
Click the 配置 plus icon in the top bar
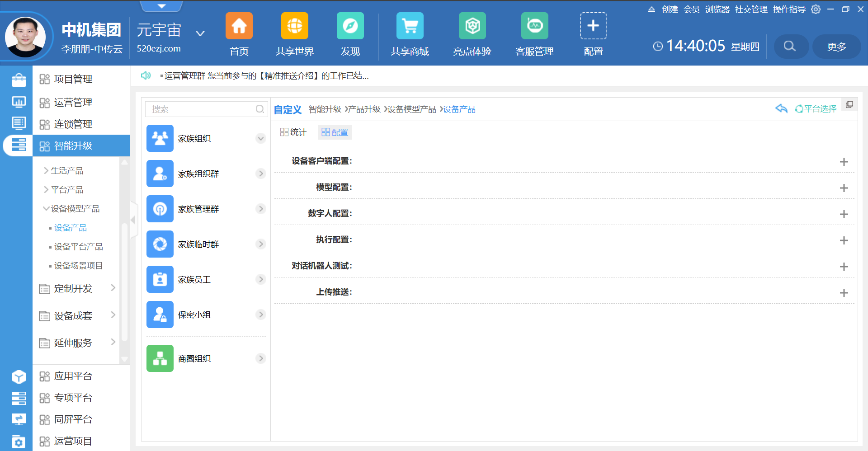(x=593, y=26)
